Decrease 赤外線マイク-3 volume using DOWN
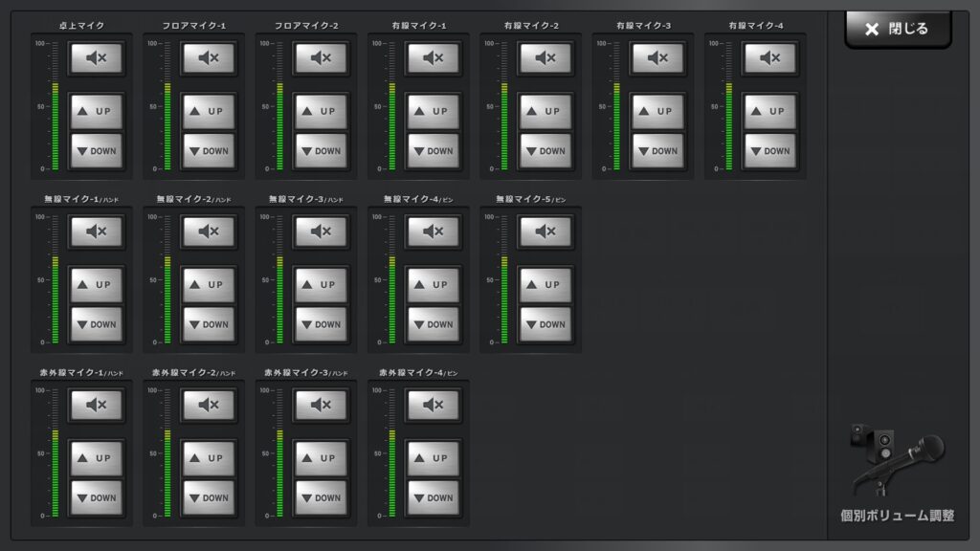 (321, 497)
